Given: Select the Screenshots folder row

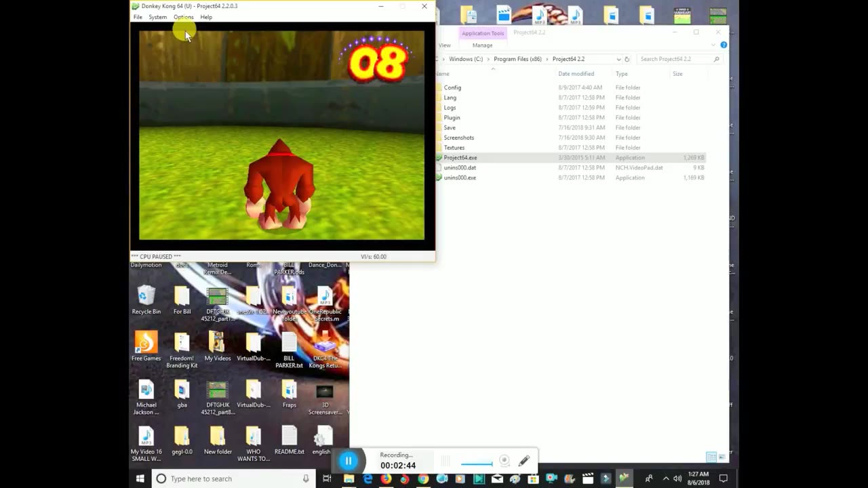Looking at the screenshot, I should tap(570, 138).
